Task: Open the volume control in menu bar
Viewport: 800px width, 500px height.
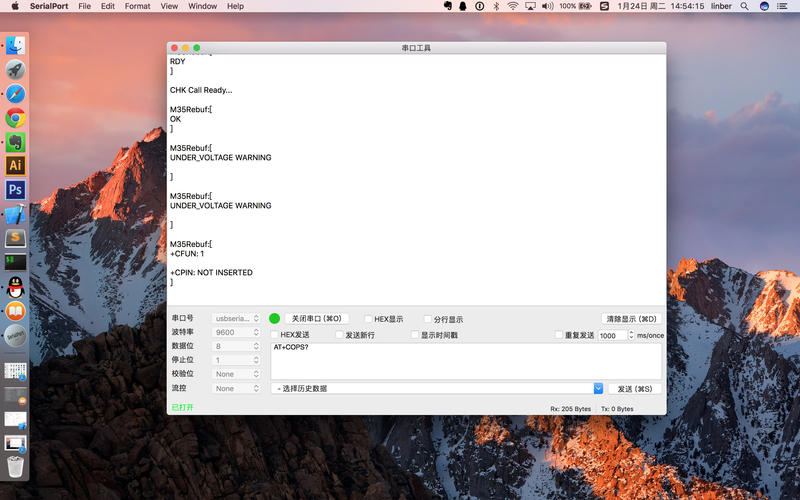Action: click(x=547, y=6)
